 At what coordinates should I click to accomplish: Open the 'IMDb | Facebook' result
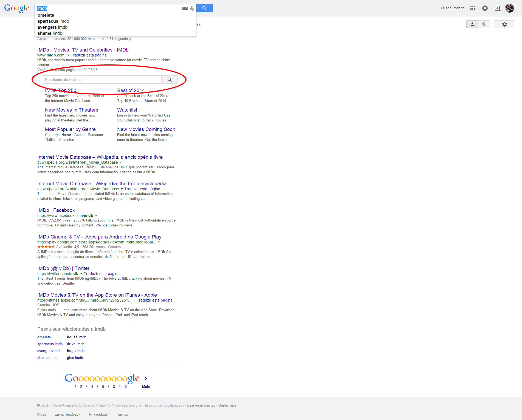[x=56, y=210]
